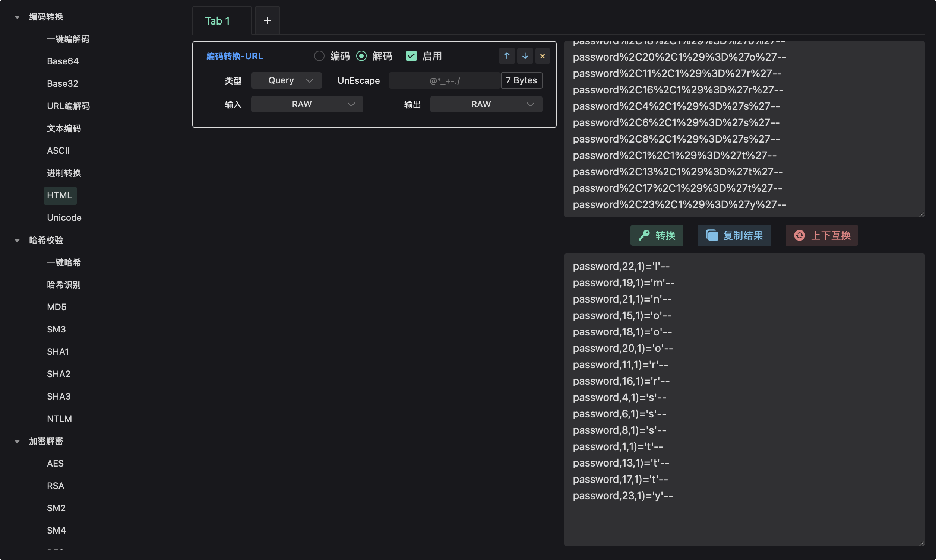This screenshot has height=560, width=936.
Task: Click output line password,19,1)='m'--
Action: click(624, 283)
